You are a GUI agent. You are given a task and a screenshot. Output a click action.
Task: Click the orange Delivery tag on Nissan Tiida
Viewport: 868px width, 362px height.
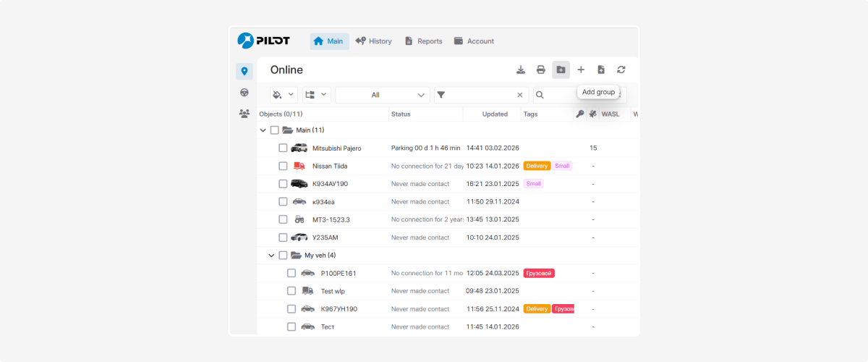tap(537, 166)
